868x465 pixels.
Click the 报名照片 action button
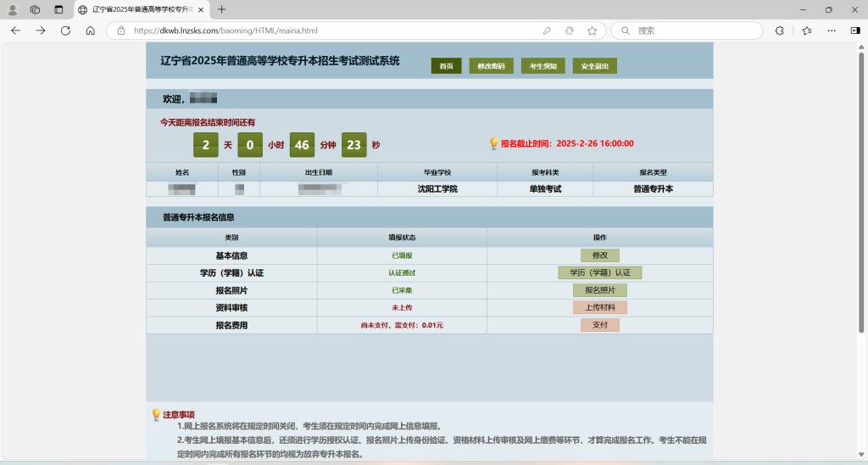[599, 290]
